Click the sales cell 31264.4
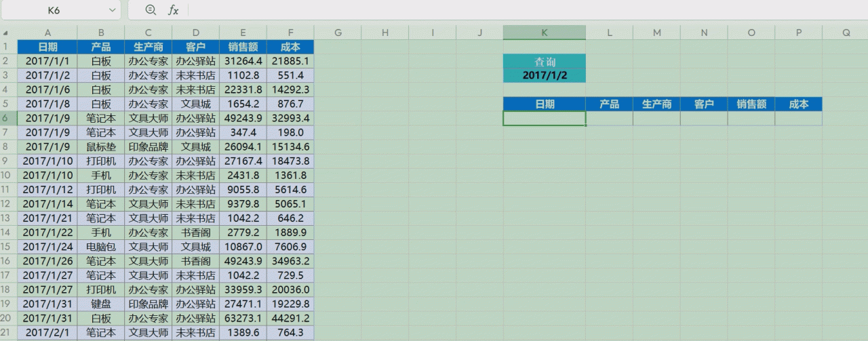Screen dimensions: 868x341 pos(243,61)
